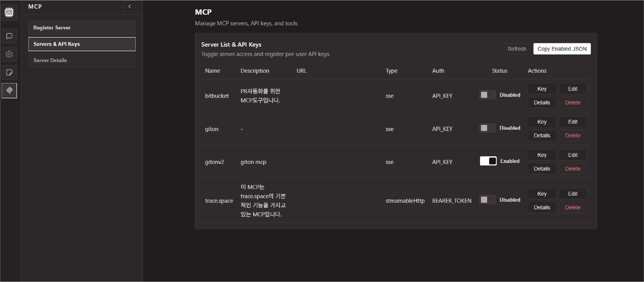Click the chip logo icon in sidebar

point(9,12)
